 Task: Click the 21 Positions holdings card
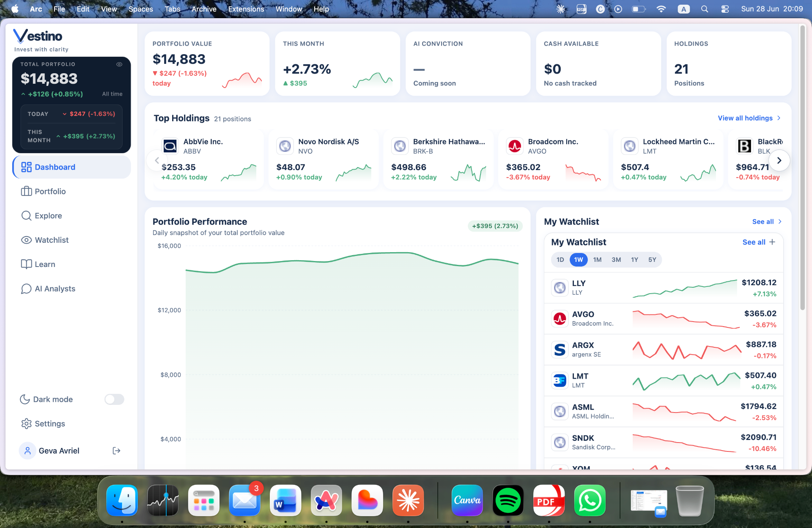click(x=729, y=63)
